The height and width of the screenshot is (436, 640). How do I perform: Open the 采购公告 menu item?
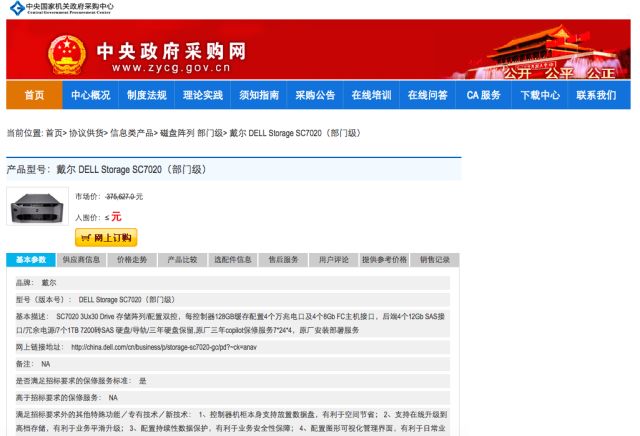click(315, 95)
